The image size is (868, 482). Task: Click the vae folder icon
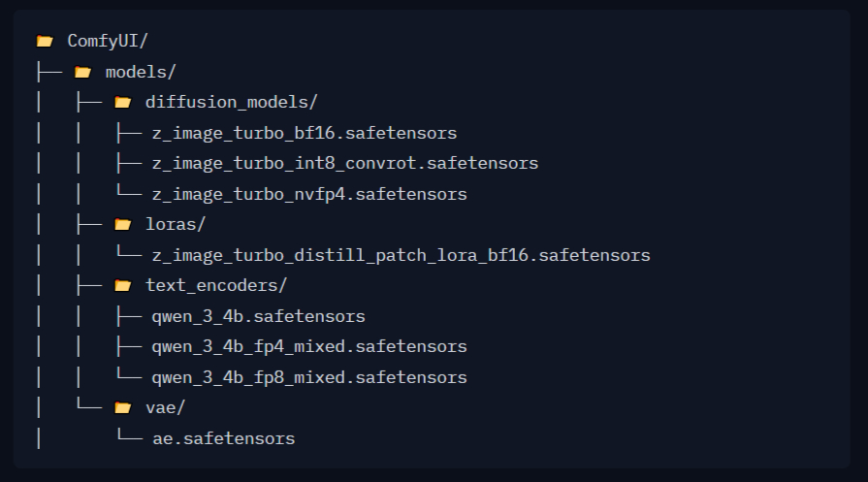click(x=122, y=408)
